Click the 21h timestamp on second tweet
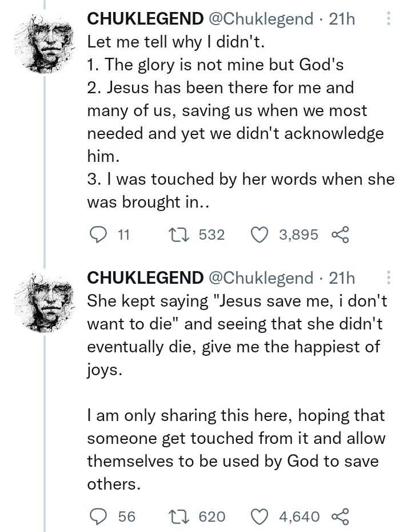Image resolution: width=411 pixels, height=532 pixels. 342,279
